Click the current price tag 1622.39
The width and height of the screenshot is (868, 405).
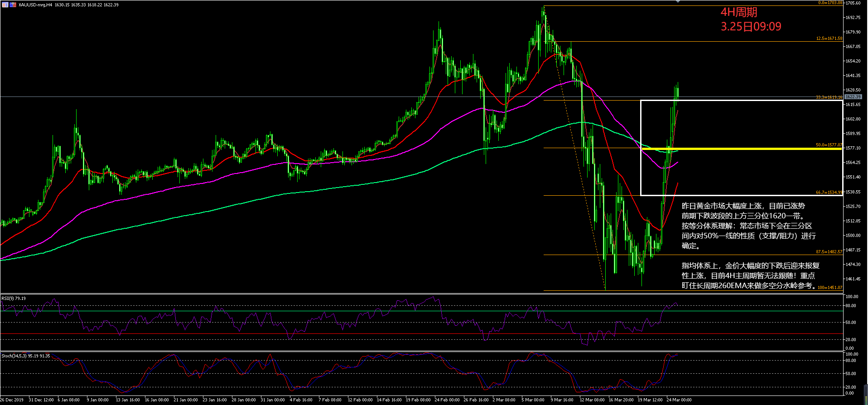click(x=853, y=97)
